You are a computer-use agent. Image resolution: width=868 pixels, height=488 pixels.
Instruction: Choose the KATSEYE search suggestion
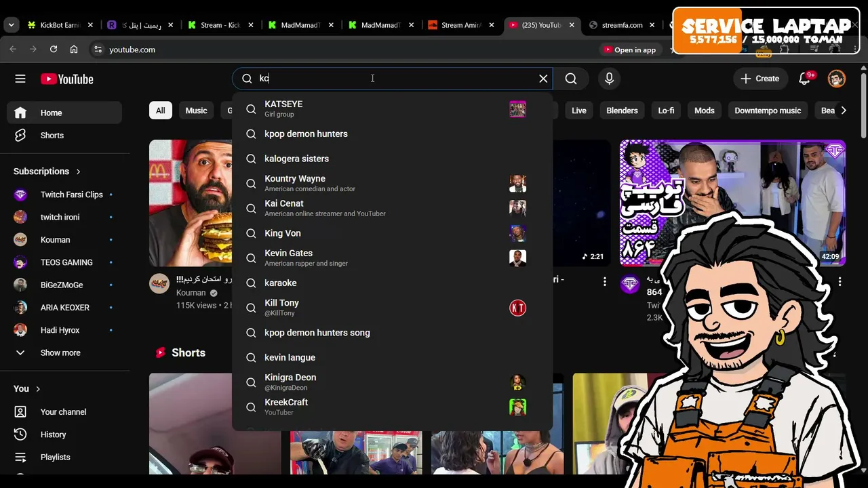click(392, 108)
